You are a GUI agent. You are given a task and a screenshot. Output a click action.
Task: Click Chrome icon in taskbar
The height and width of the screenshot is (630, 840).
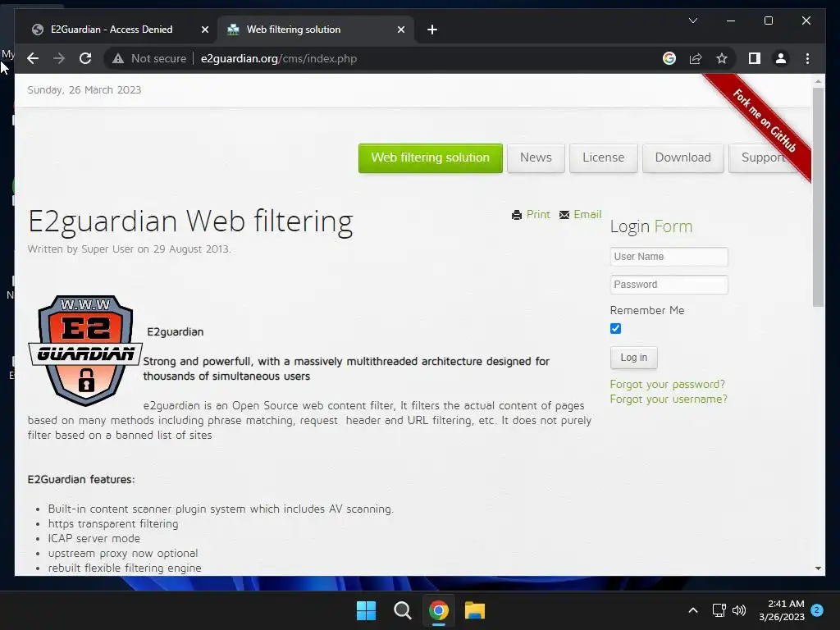click(438, 610)
